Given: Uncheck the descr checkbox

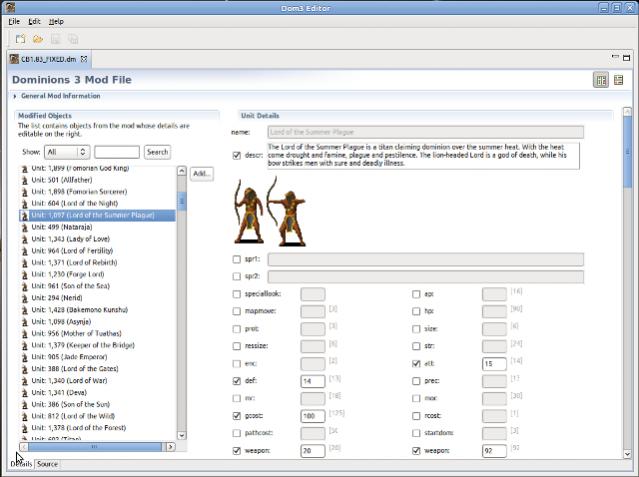Looking at the screenshot, I should click(236, 155).
